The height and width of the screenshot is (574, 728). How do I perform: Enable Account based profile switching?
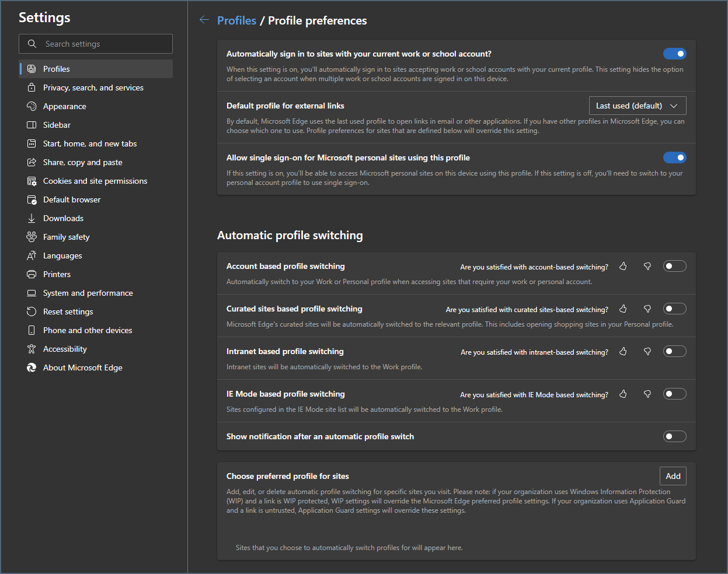[x=674, y=267]
